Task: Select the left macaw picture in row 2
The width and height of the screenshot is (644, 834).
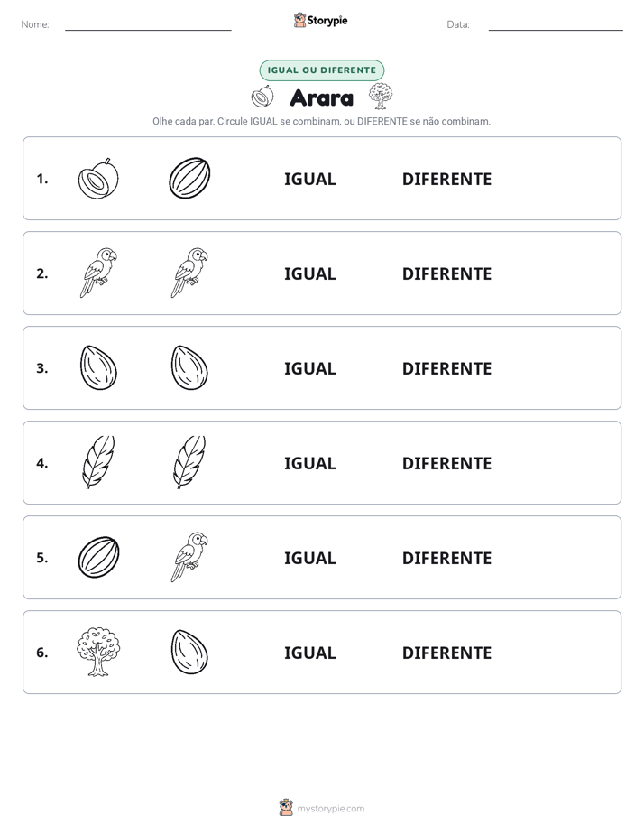Action: 98,273
